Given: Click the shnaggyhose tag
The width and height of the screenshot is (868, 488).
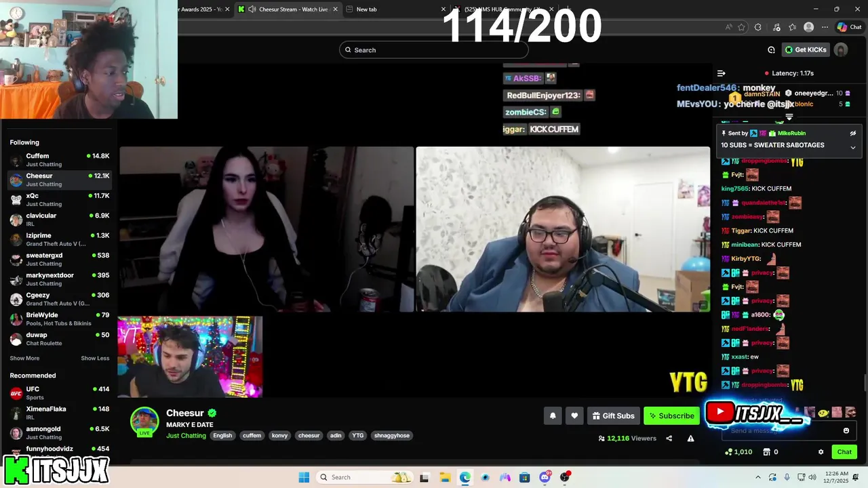Looking at the screenshot, I should point(393,436).
